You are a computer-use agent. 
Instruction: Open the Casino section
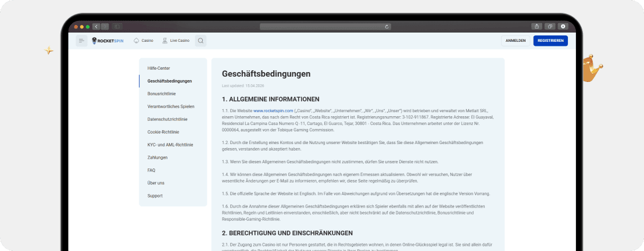point(144,41)
